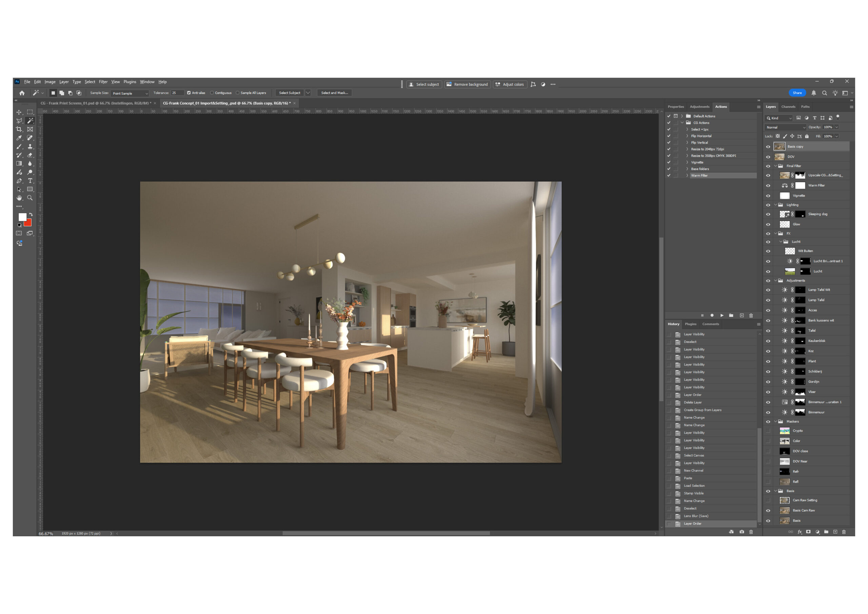
Task: Click the Gradient tool icon
Action: click(19, 164)
